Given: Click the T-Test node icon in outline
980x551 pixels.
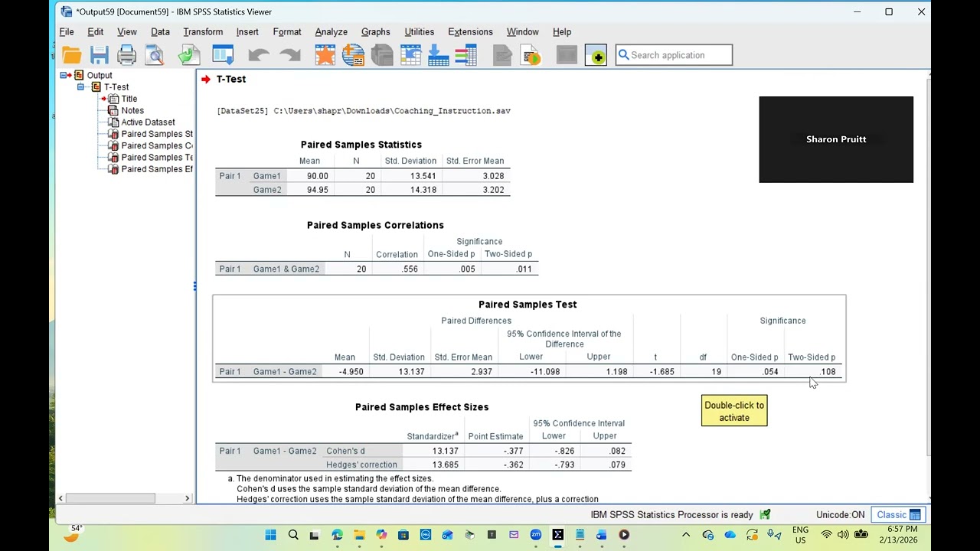Looking at the screenshot, I should click(96, 87).
